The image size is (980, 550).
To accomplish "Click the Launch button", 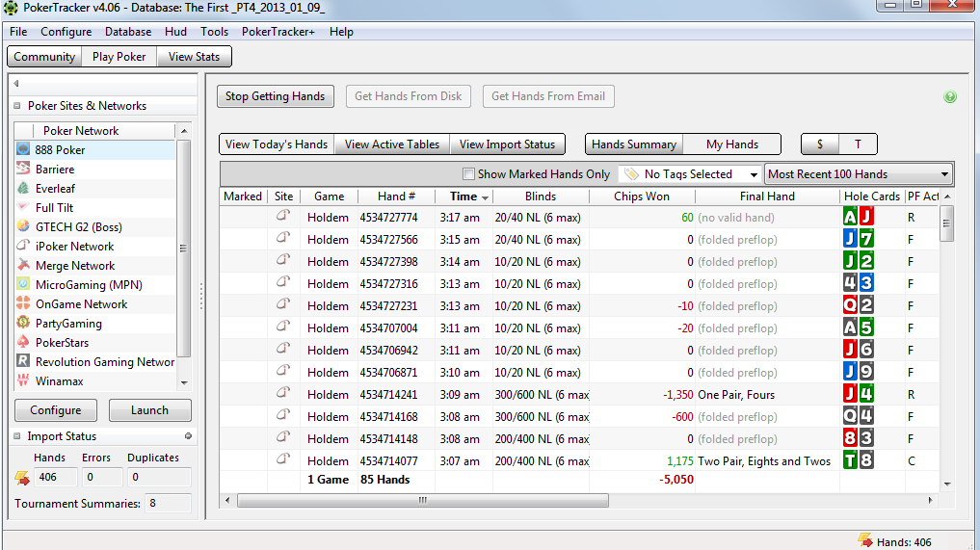I will point(150,410).
